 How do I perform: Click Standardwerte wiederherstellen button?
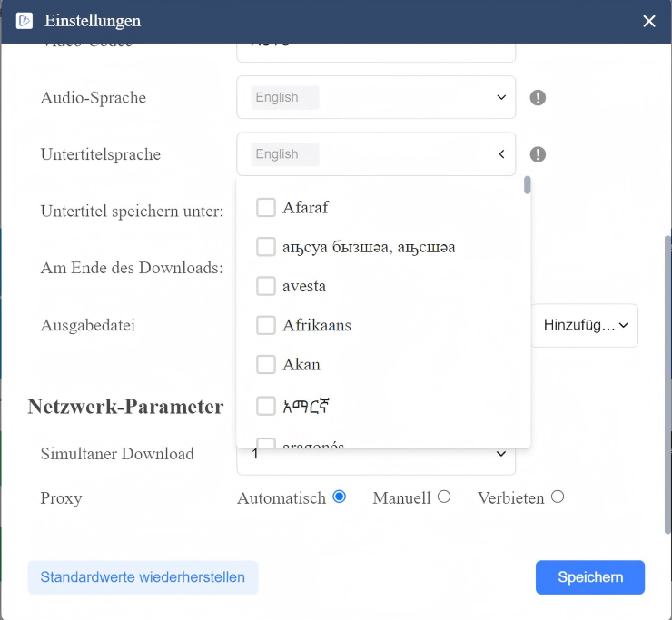coord(143,577)
